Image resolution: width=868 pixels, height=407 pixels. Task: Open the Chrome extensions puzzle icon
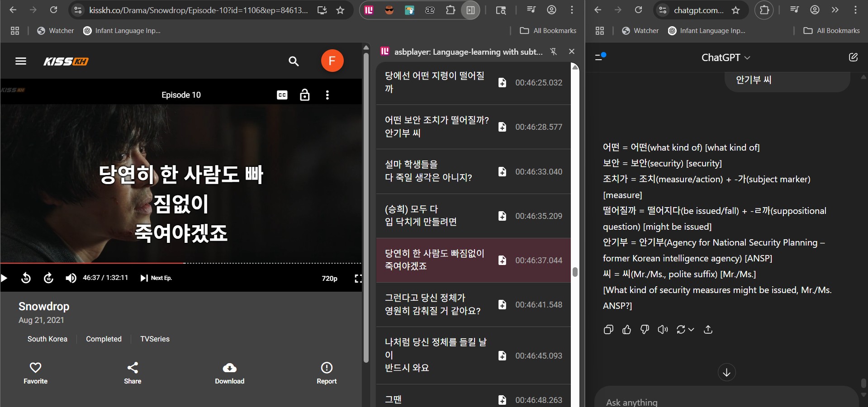click(x=451, y=10)
